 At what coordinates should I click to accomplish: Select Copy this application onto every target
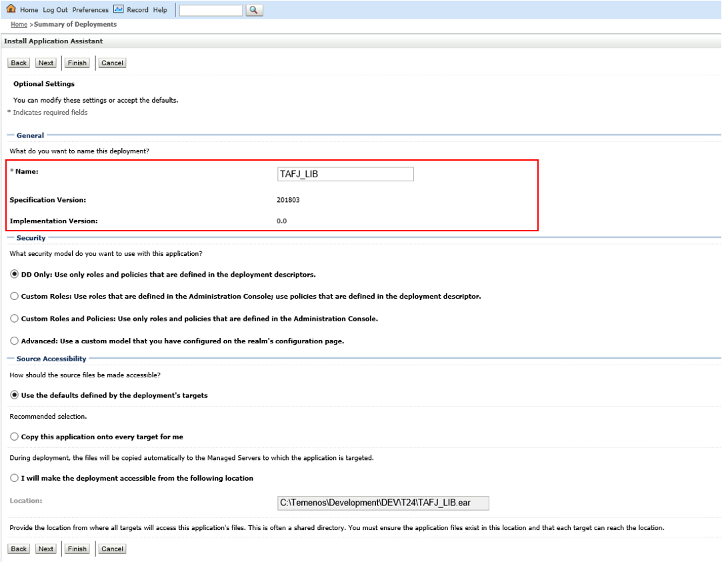coord(15,437)
